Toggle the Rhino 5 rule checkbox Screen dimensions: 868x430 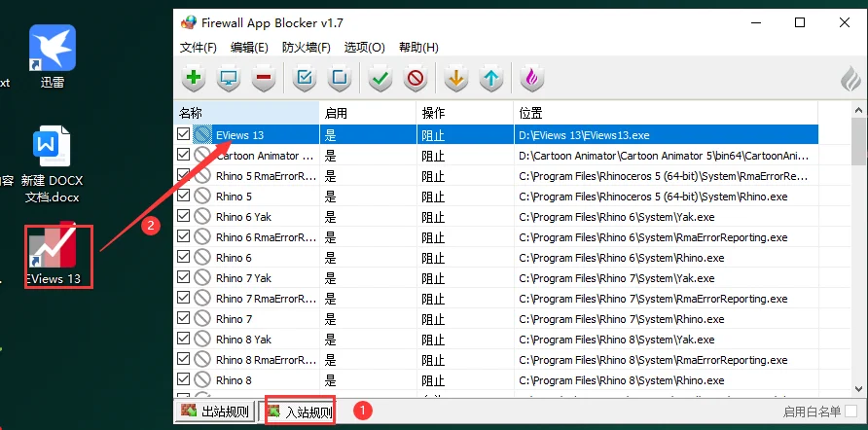click(184, 196)
